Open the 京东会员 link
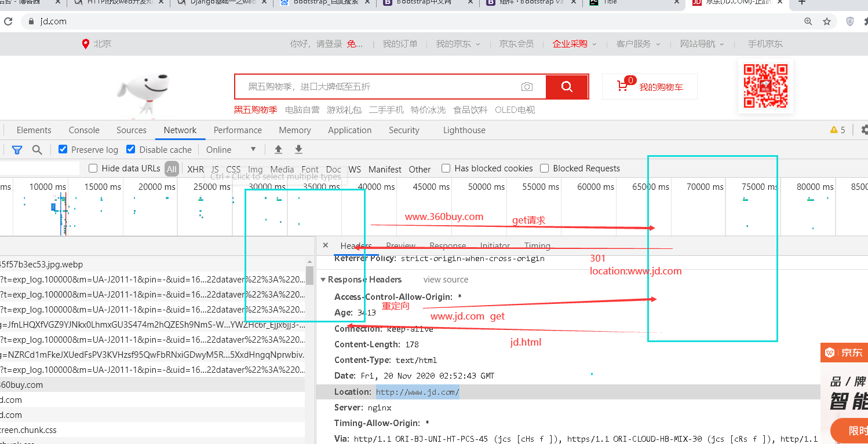Viewport: 868px width, 444px height. click(516, 44)
